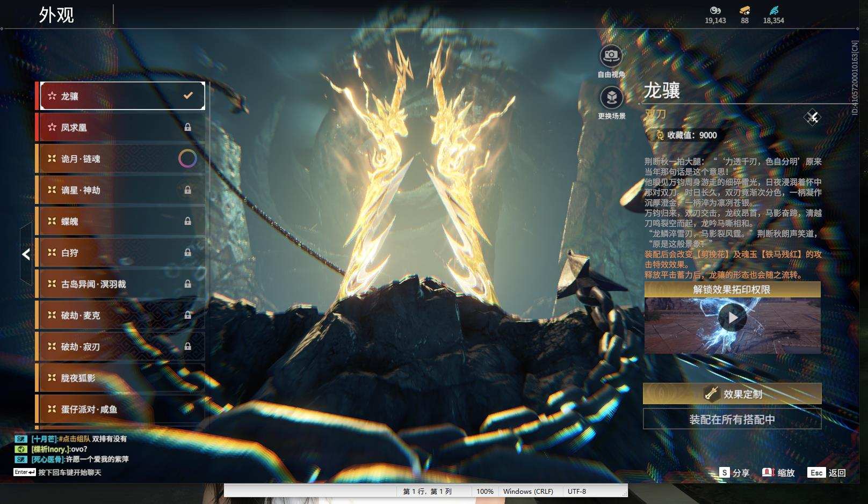This screenshot has width=868, height=504.
Task: Click the Esc 返回 back button
Action: pos(827,472)
